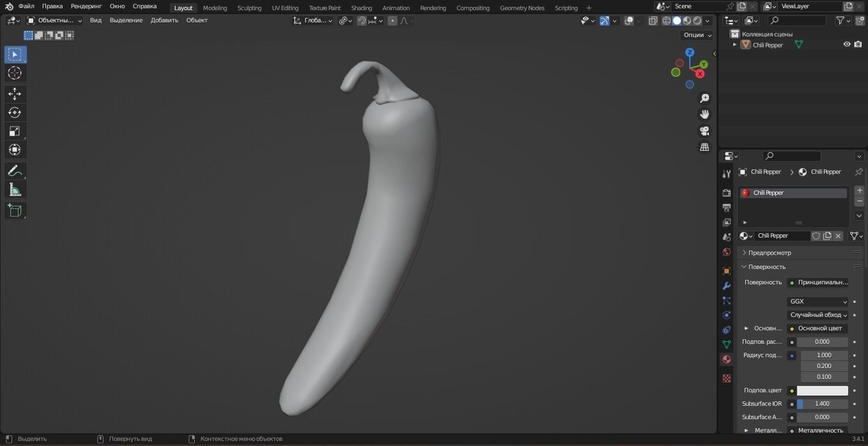Switch to the Geometry Nodes tab
This screenshot has height=446, width=868.
pyautogui.click(x=522, y=8)
